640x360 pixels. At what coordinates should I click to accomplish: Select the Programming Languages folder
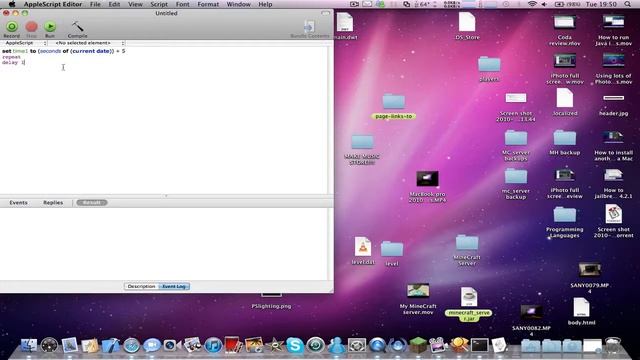point(564,222)
